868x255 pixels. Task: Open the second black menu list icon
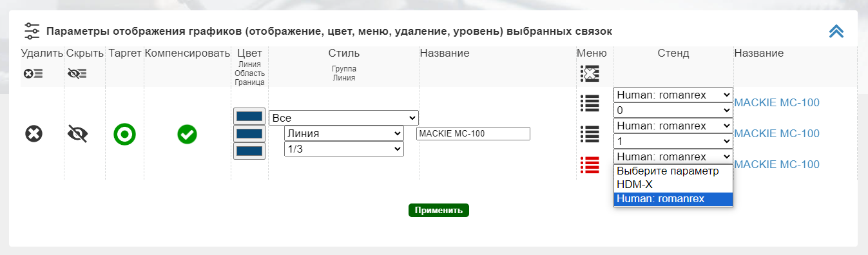tap(590, 133)
